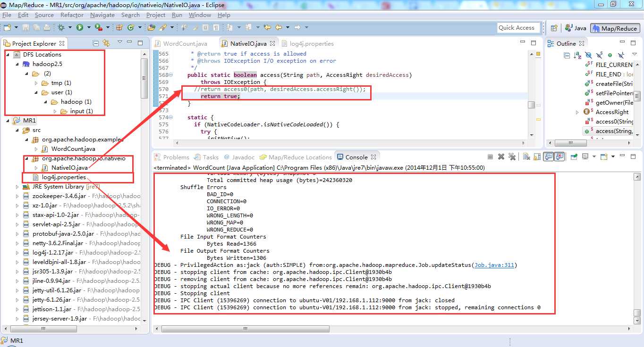Toggle Hide Fields in the Outline toolbar

click(589, 55)
